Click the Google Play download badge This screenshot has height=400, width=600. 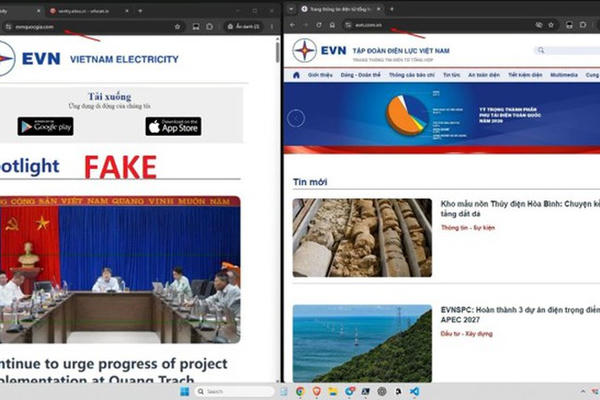(46, 126)
